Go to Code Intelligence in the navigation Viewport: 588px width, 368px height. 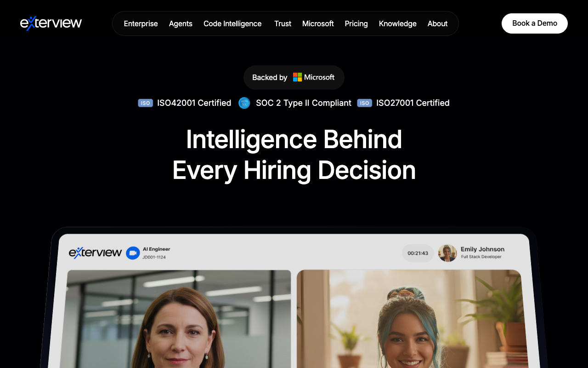point(232,23)
